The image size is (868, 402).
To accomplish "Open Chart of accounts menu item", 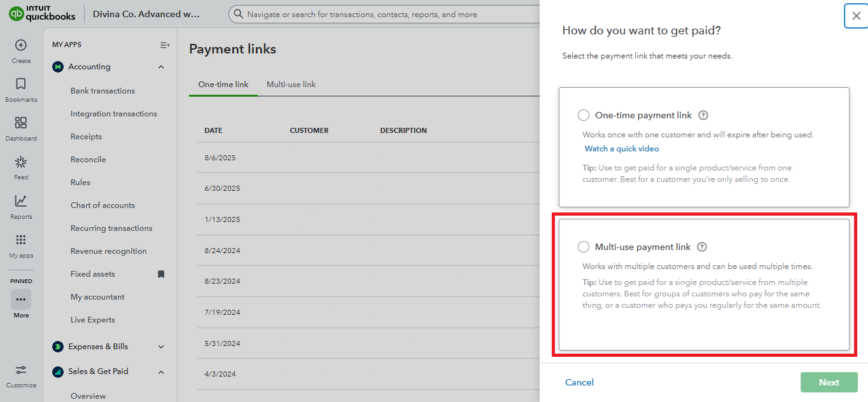I will point(102,205).
